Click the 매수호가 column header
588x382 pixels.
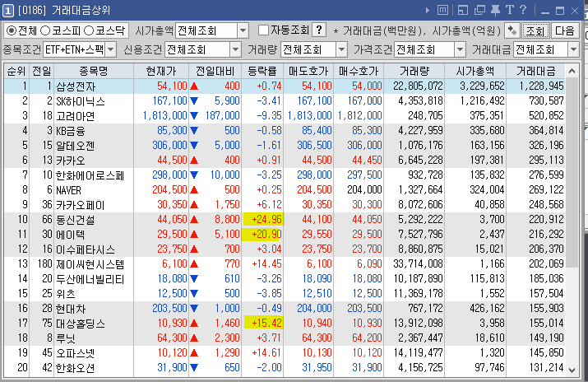pyautogui.click(x=359, y=71)
